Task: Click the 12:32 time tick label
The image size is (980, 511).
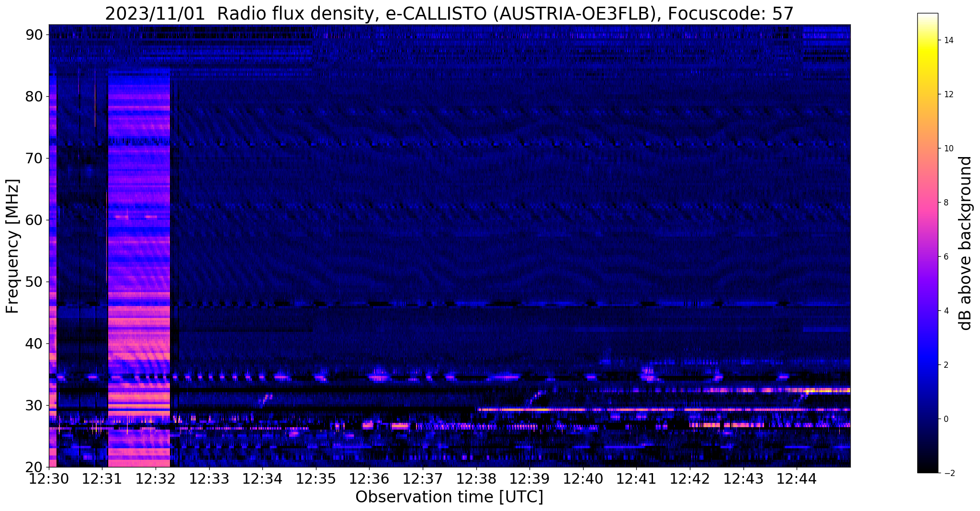Action: tap(156, 478)
